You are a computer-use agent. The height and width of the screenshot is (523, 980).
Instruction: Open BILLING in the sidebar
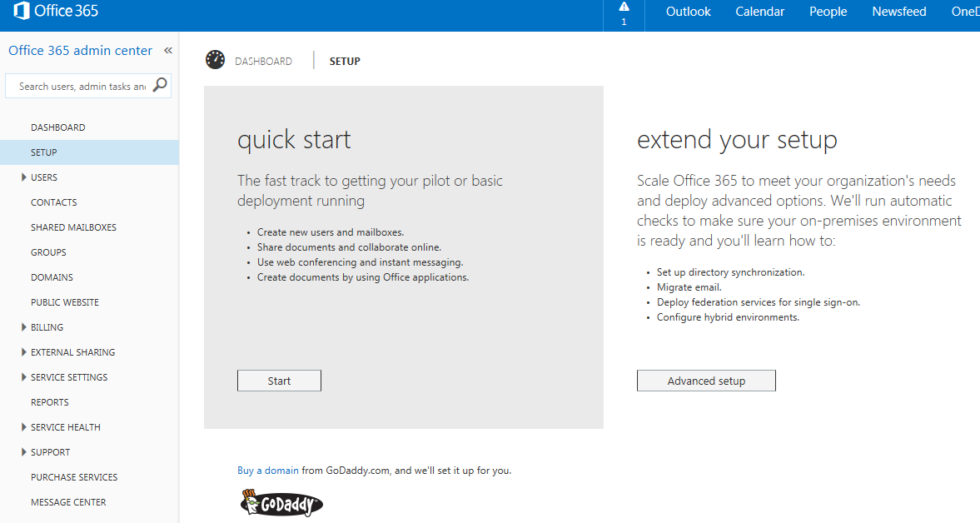pos(47,327)
